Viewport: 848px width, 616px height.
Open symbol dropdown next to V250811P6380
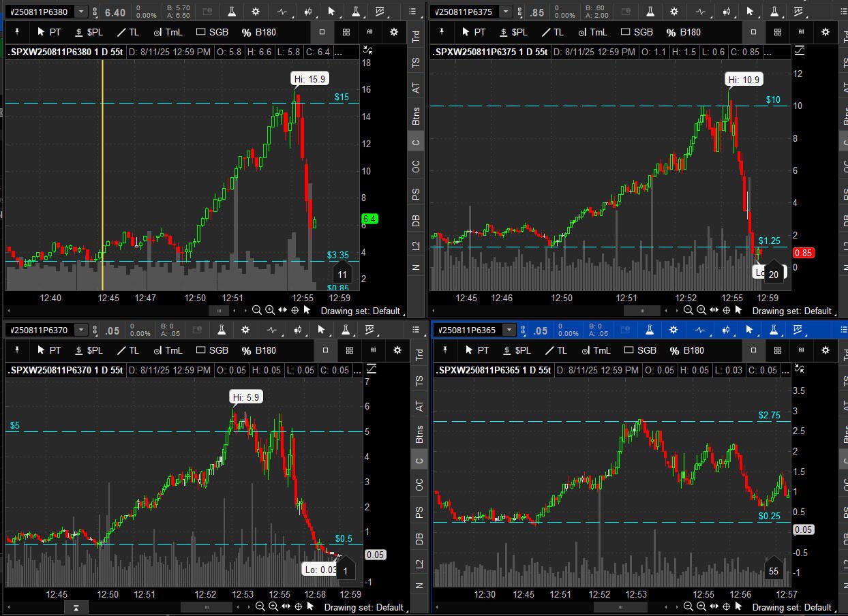(81, 12)
